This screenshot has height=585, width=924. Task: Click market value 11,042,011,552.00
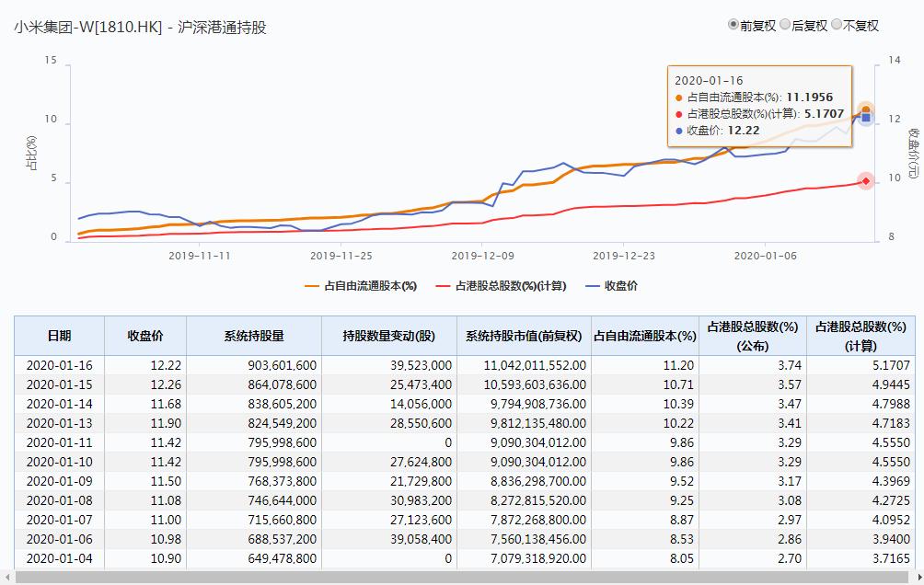pyautogui.click(x=524, y=365)
